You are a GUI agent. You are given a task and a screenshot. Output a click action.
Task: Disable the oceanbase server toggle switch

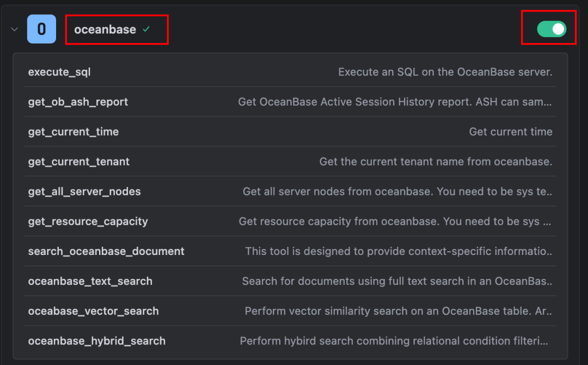point(552,29)
